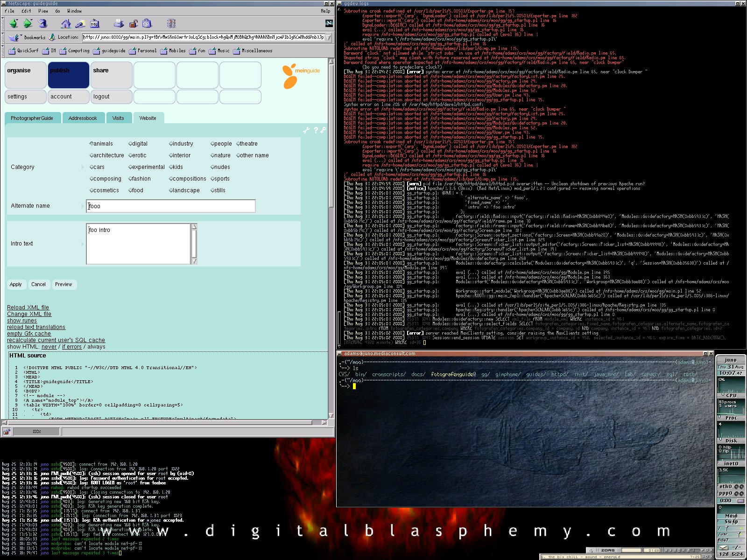
Task: Select the 'animals' category radio button
Action: tap(92, 144)
